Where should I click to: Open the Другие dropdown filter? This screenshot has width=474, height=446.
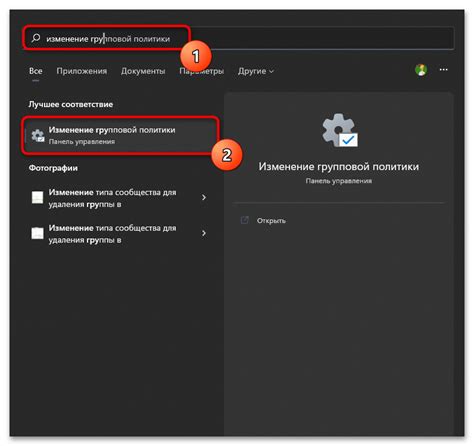tap(256, 71)
